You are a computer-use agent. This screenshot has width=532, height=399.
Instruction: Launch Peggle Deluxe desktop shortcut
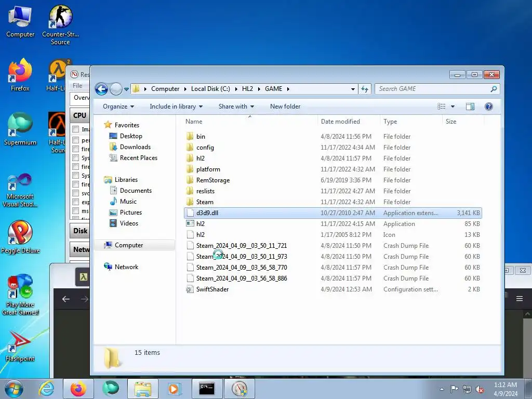pos(20,237)
